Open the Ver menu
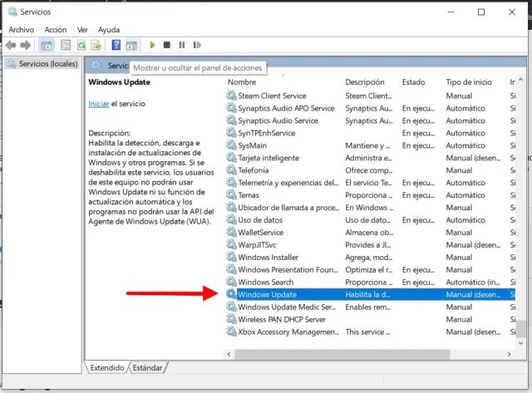Image resolution: width=532 pixels, height=393 pixels. [82, 30]
